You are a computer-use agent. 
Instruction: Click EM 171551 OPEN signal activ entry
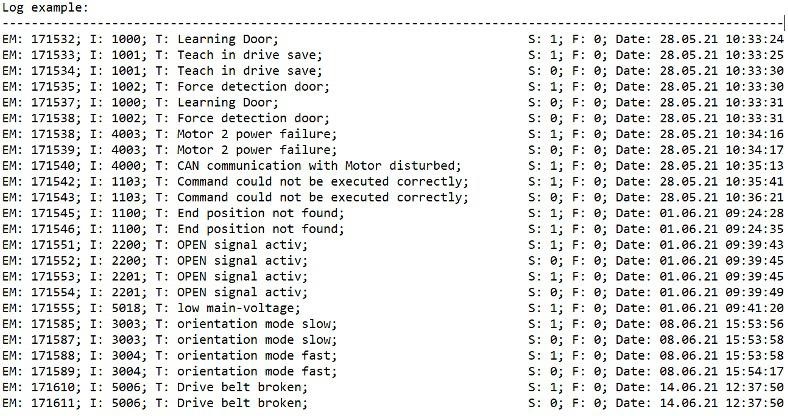393,245
